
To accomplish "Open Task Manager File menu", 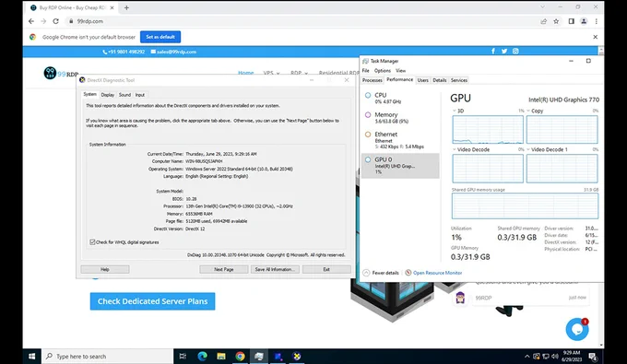I will click(365, 70).
